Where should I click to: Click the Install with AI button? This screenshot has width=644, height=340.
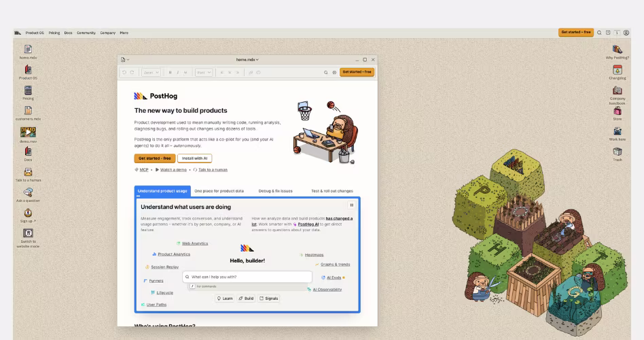(x=195, y=158)
